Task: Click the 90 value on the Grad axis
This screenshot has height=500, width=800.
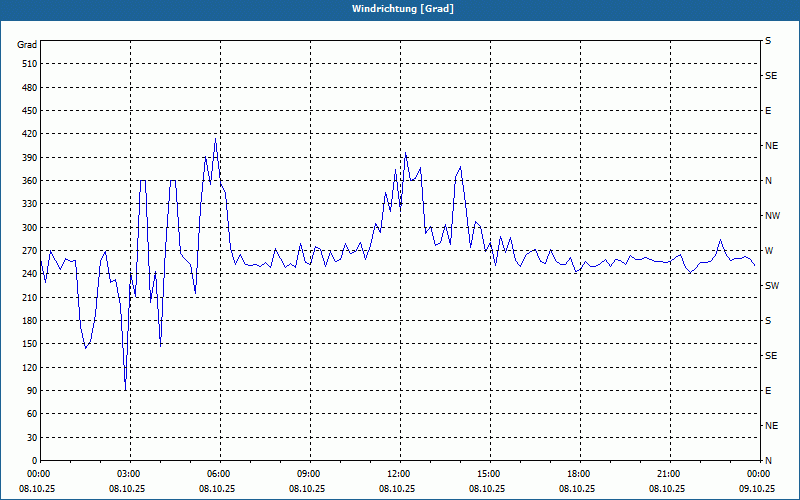Action: 33,391
